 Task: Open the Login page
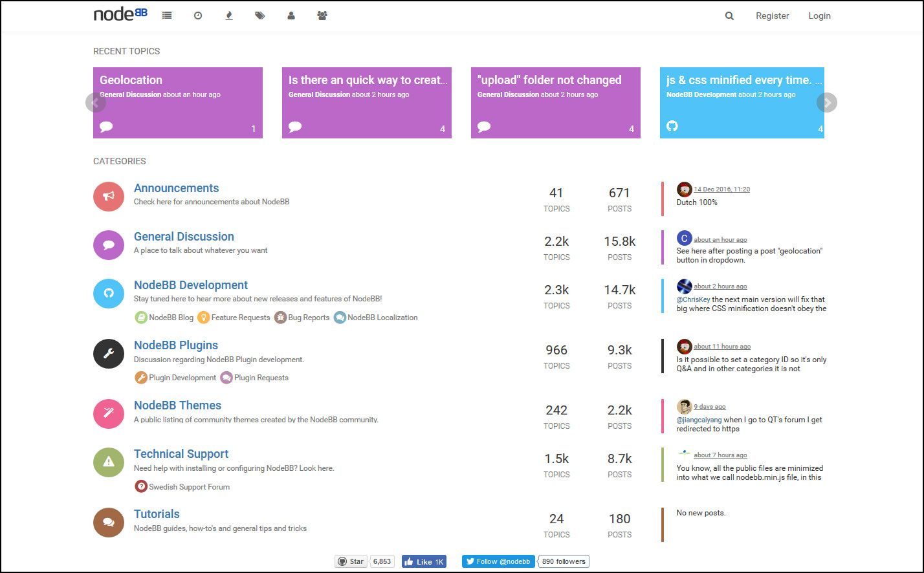click(819, 16)
